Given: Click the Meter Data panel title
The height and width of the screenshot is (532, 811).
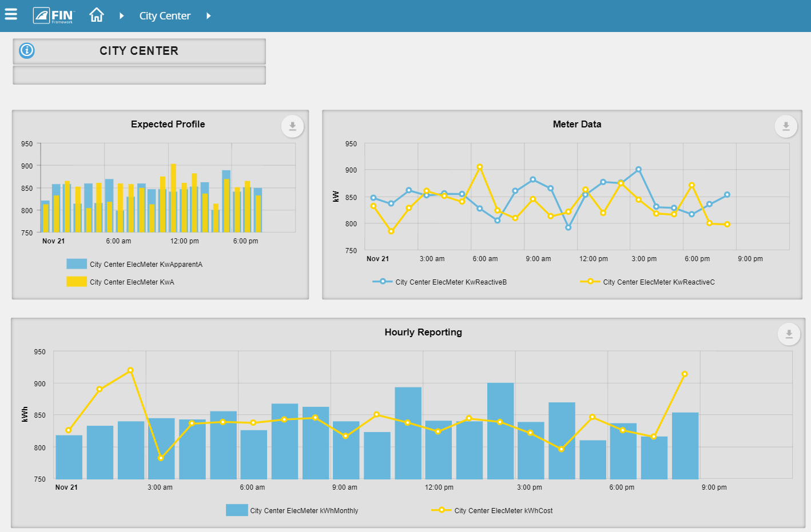Looking at the screenshot, I should [576, 124].
